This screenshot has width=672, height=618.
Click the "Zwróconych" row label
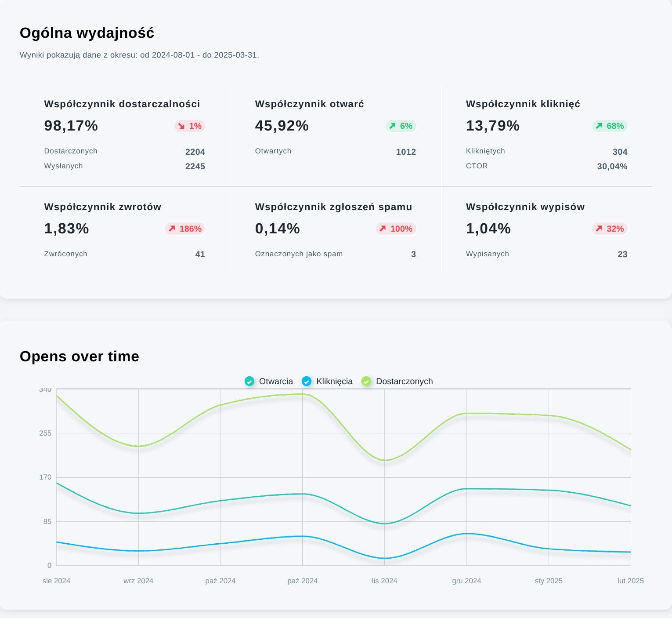pyautogui.click(x=66, y=254)
